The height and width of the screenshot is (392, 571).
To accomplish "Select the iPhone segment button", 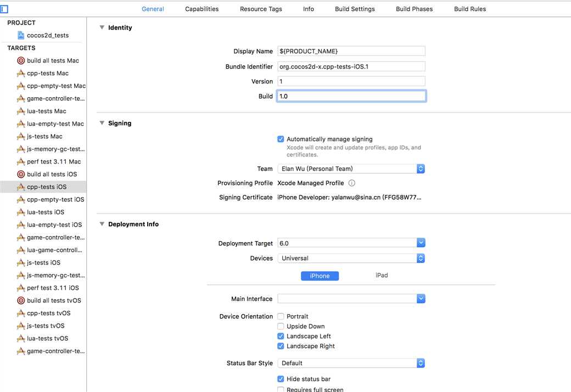I will tap(320, 276).
